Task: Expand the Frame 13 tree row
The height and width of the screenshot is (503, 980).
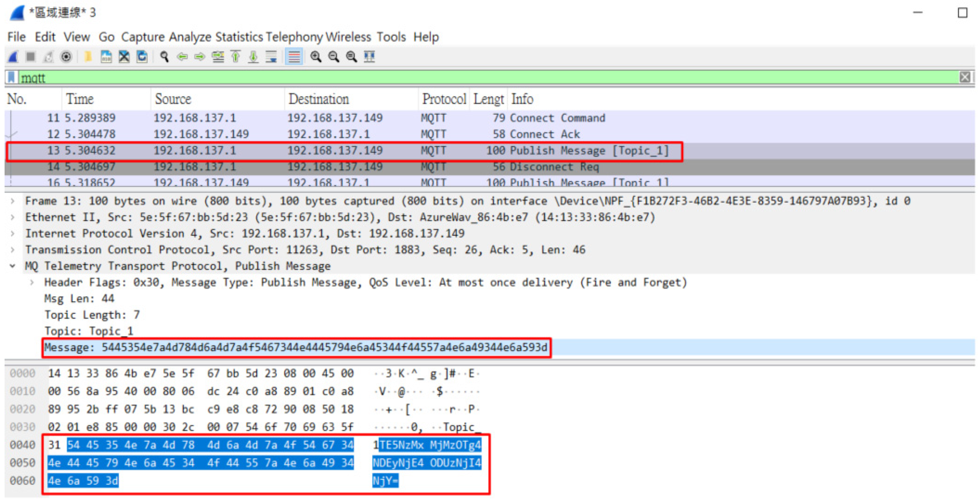Action: click(13, 201)
